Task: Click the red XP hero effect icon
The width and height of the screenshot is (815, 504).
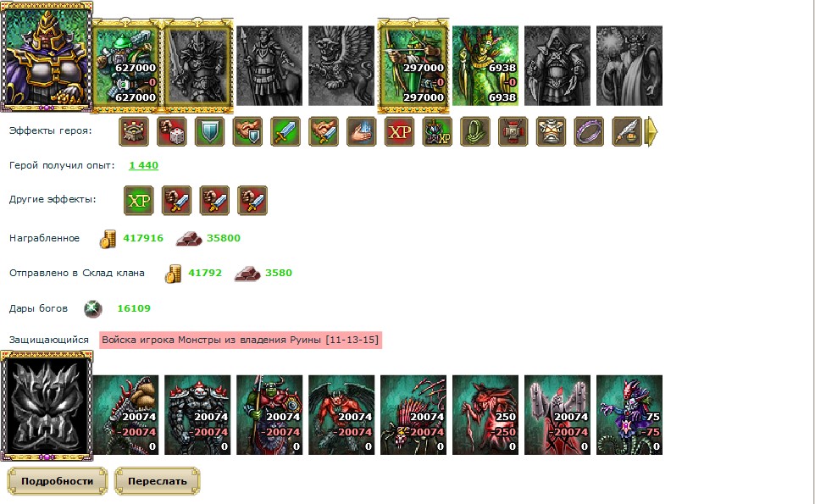Action: 400,131
